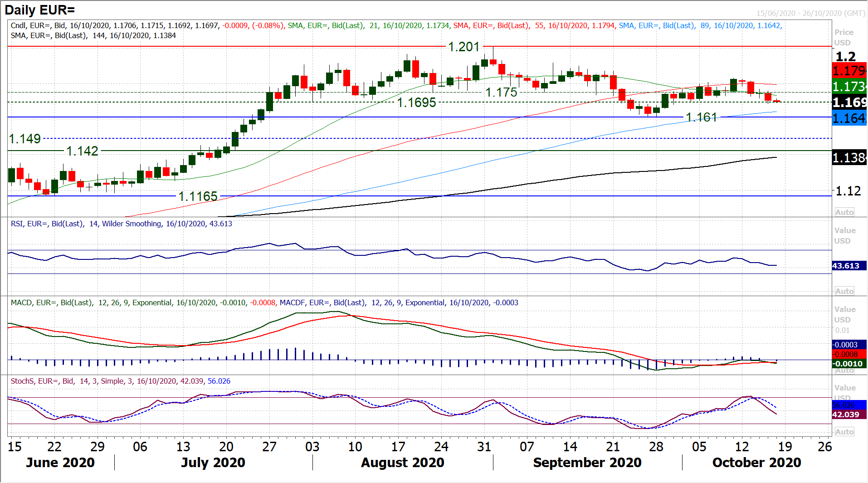Click the RSI indicator legend text
Screen dimensions: 868x483
[x=121, y=224]
